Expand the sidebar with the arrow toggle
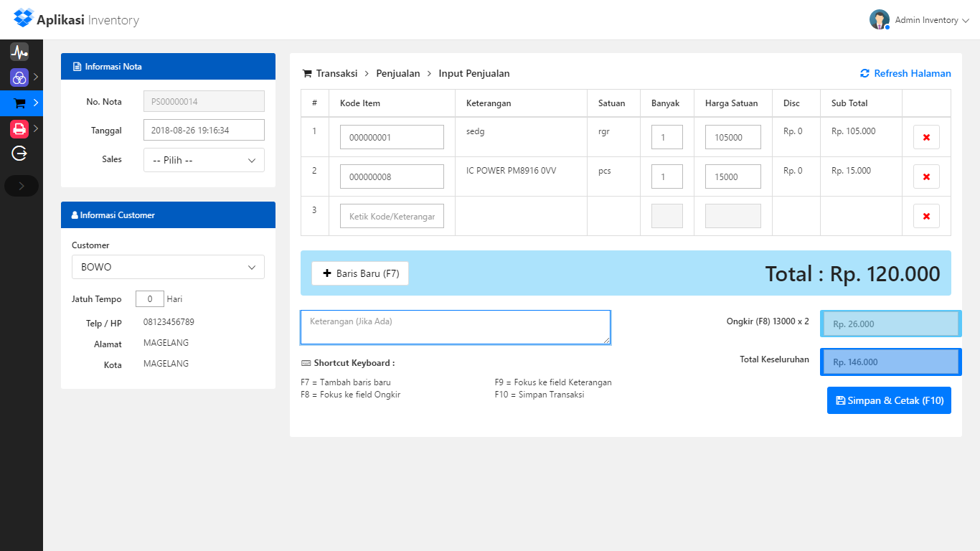This screenshot has height=551, width=980. [x=22, y=186]
